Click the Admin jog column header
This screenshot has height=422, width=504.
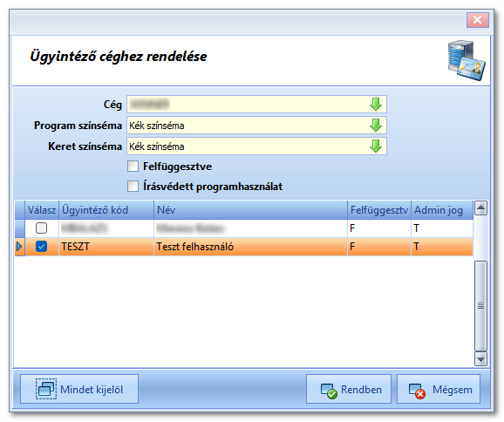[442, 210]
